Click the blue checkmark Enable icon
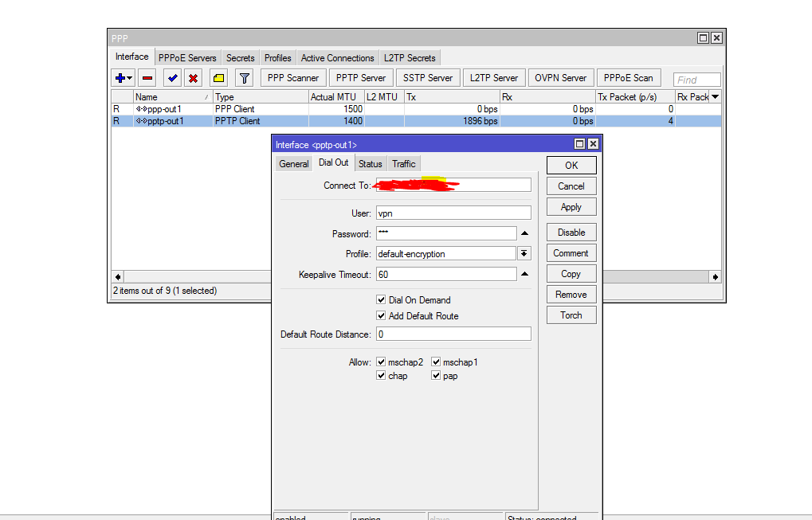This screenshot has width=812, height=520. pyautogui.click(x=172, y=78)
